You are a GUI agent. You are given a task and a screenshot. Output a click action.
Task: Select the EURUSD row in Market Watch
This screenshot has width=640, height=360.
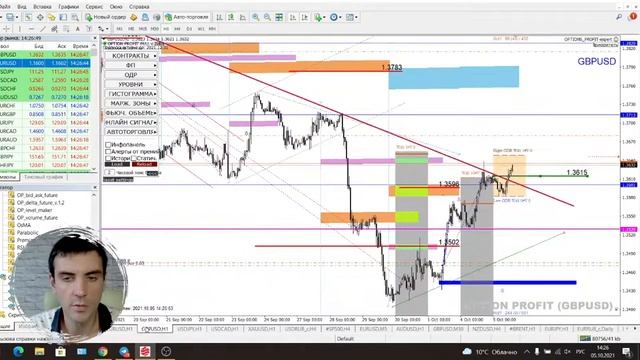45,63
